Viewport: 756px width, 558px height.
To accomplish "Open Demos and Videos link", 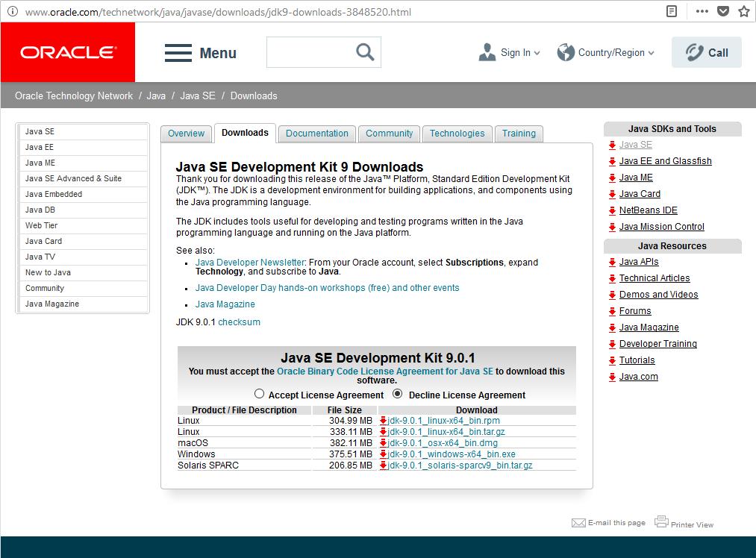I will 658,295.
